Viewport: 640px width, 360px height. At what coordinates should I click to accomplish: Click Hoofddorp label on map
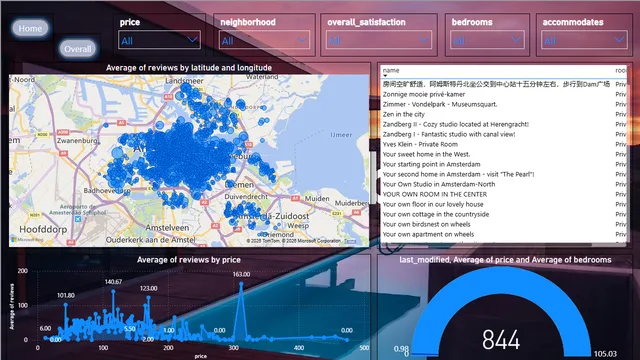coord(43,229)
